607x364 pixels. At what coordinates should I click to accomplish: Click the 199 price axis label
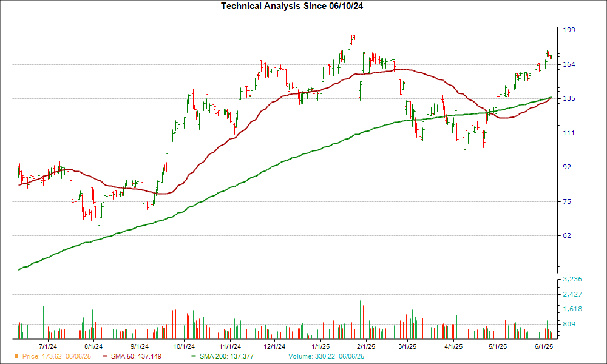(569, 30)
